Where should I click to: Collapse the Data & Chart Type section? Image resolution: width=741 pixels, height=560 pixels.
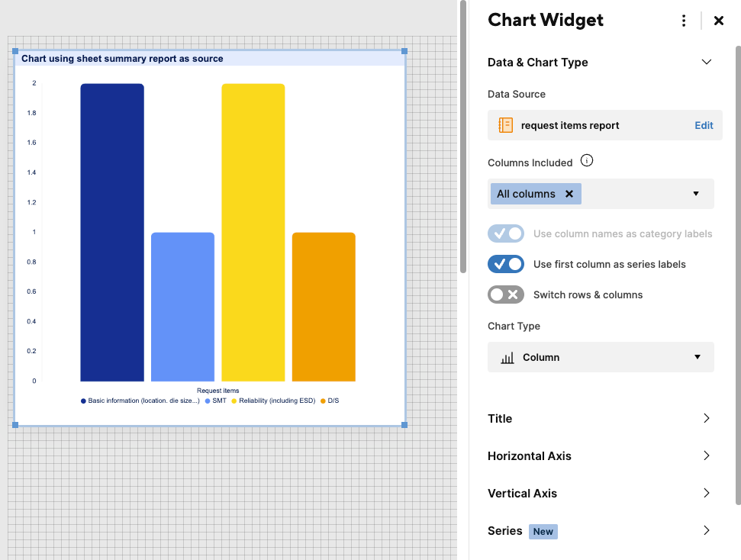[x=706, y=62]
